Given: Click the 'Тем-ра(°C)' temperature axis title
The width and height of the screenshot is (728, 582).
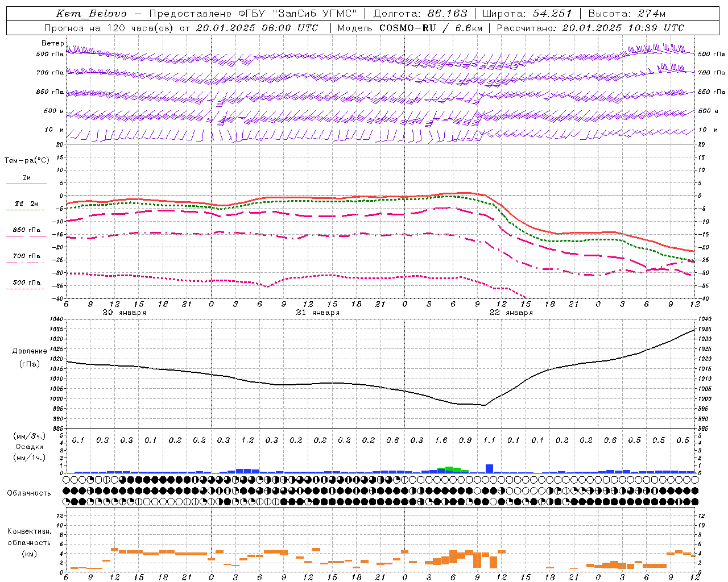Looking at the screenshot, I should [x=27, y=160].
